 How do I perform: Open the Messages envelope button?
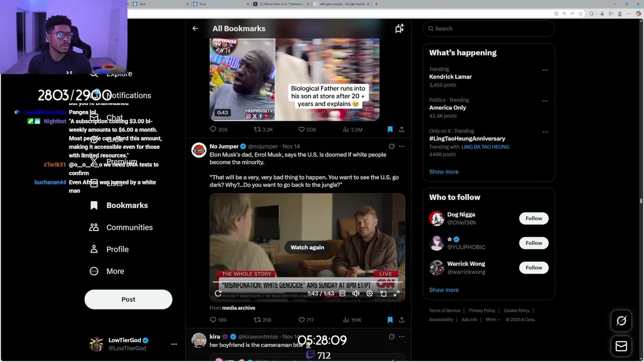pyautogui.click(x=621, y=346)
